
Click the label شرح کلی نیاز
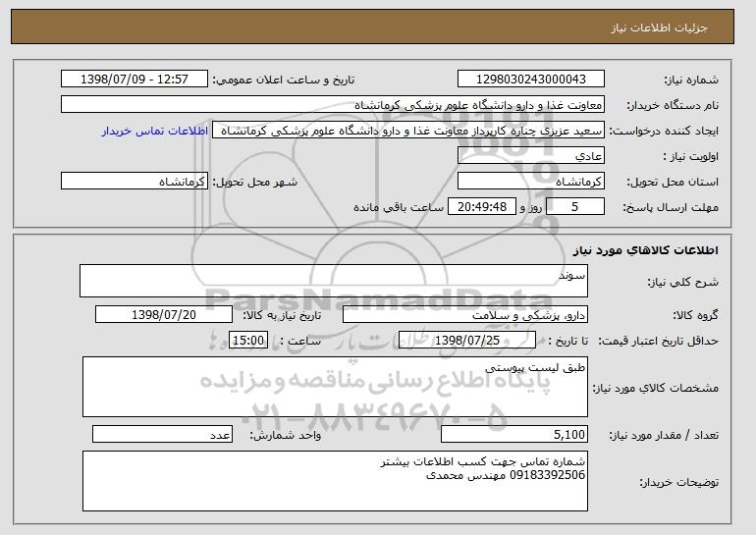coord(682,282)
